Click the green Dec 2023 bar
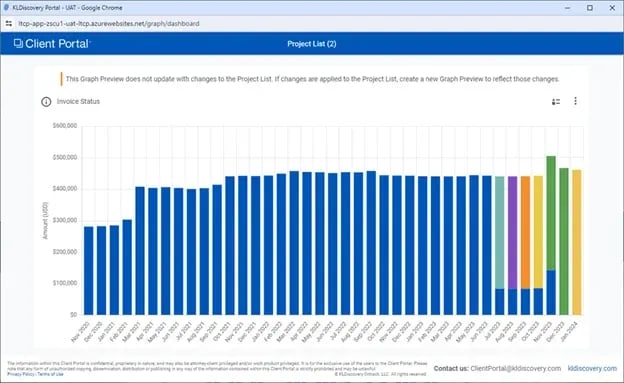This screenshot has width=624, height=383. (564, 241)
